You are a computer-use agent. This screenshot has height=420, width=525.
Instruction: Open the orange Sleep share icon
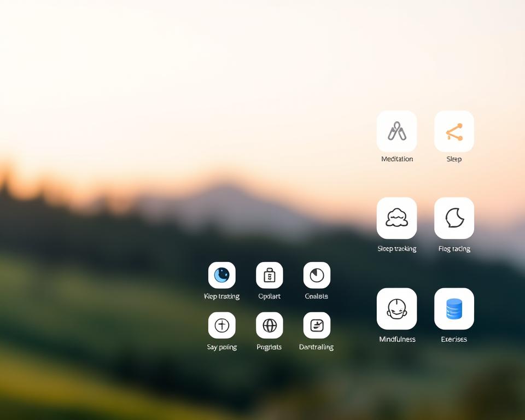click(454, 131)
